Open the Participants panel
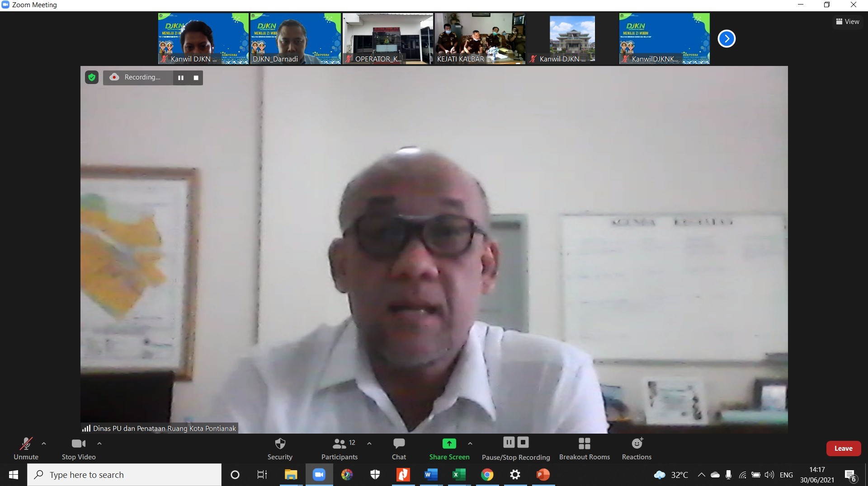Screen dimensions: 868x486 pos(340,449)
